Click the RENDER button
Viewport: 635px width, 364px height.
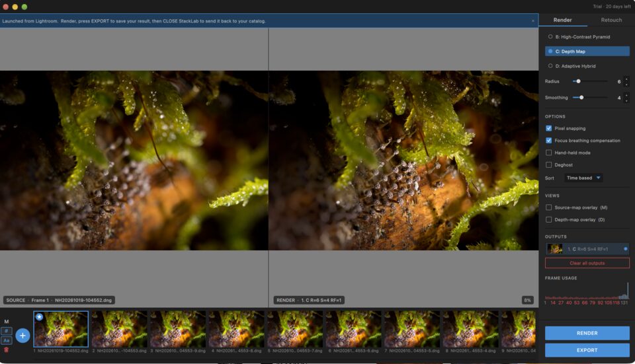[587, 333]
